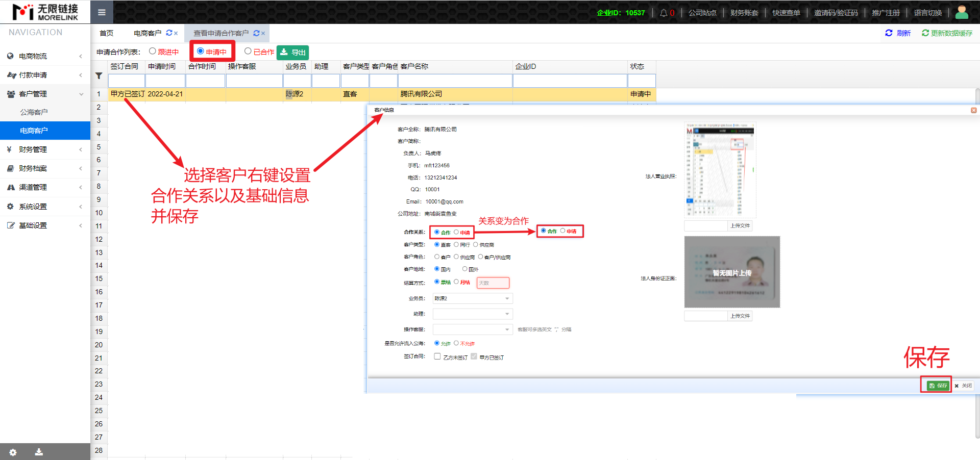The height and width of the screenshot is (460, 980).
Task: Select the 跟进中 list filter
Action: pyautogui.click(x=152, y=51)
